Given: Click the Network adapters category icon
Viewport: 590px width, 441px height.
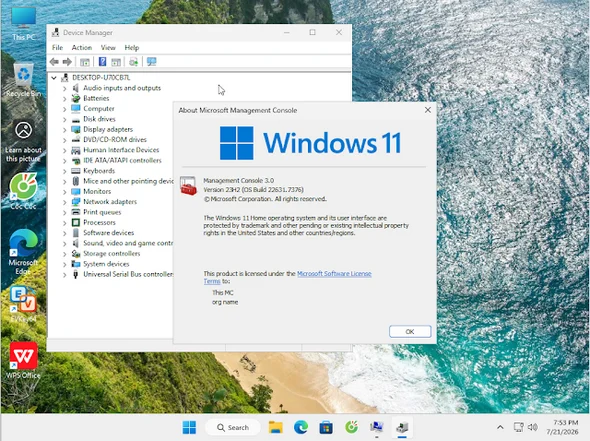Looking at the screenshot, I should point(76,202).
